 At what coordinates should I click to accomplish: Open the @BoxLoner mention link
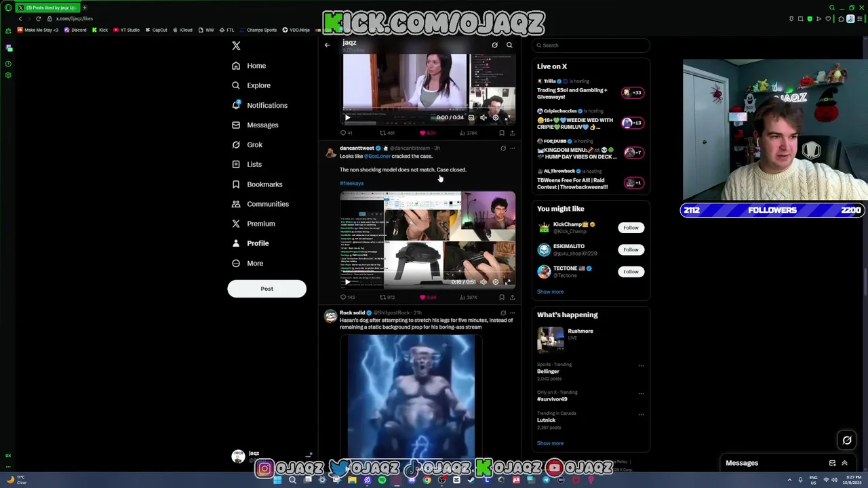click(377, 156)
